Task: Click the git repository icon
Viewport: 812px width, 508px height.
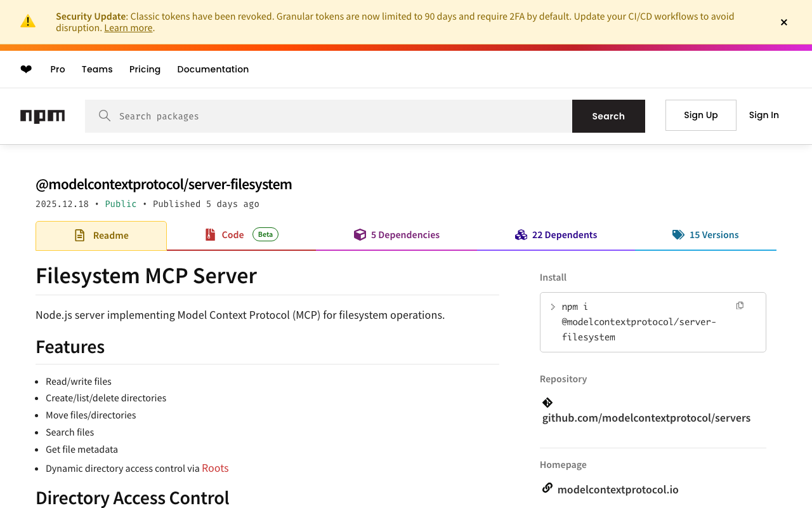Action: [547, 403]
